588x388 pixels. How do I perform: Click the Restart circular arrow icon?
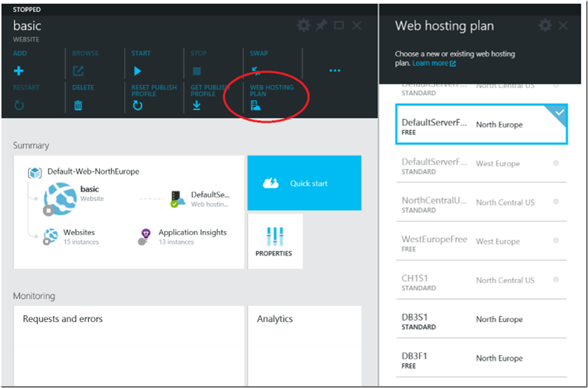coord(19,105)
